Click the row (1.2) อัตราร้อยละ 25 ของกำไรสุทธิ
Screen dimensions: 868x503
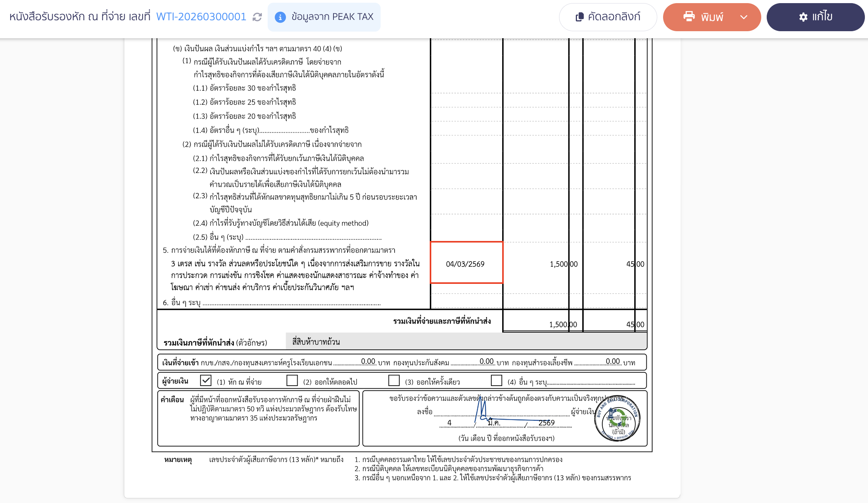pyautogui.click(x=244, y=102)
